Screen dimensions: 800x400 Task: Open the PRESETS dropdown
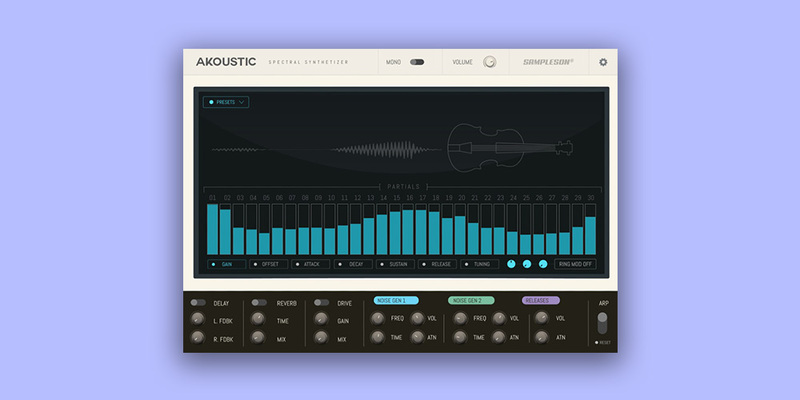[226, 102]
